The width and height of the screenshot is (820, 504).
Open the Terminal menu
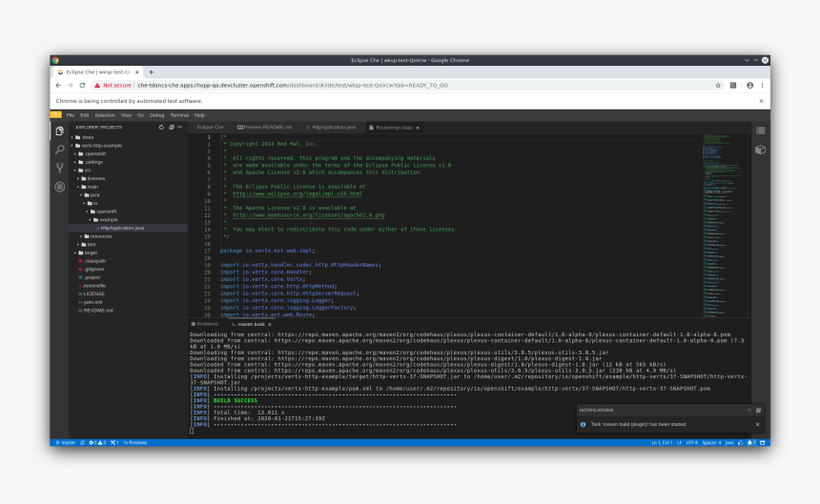(179, 115)
